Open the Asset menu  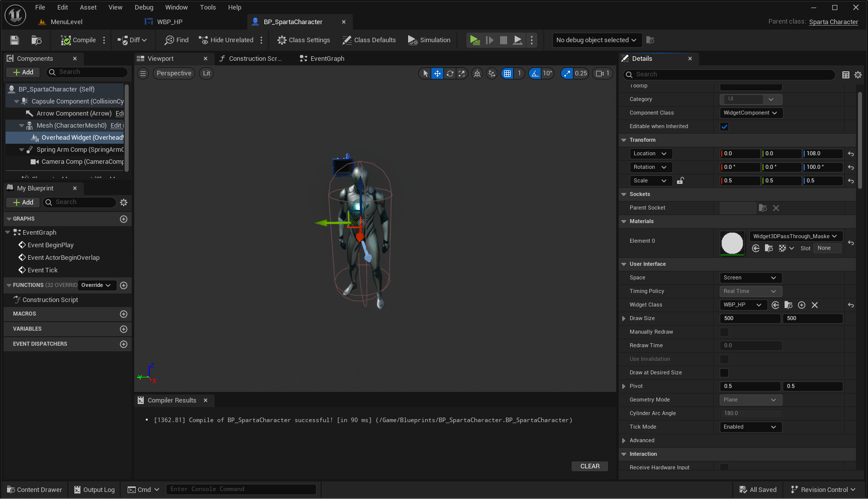coord(88,8)
